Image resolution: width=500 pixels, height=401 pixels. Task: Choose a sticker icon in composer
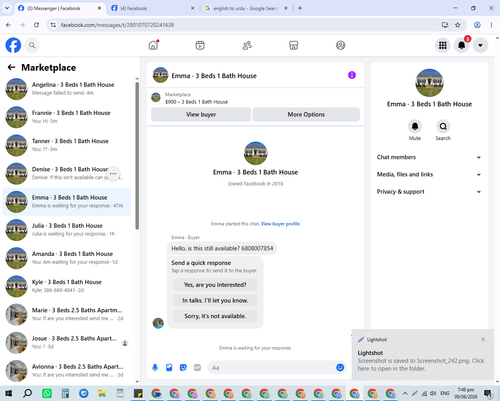pos(183,367)
